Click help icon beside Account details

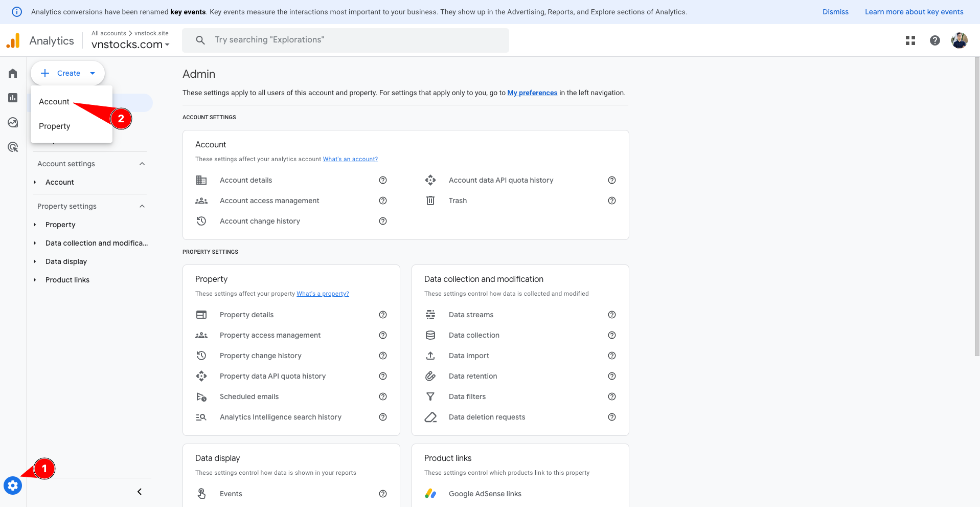[x=382, y=180]
